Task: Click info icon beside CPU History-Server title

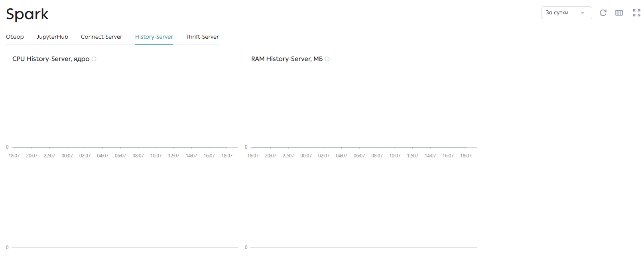Action: coord(94,59)
